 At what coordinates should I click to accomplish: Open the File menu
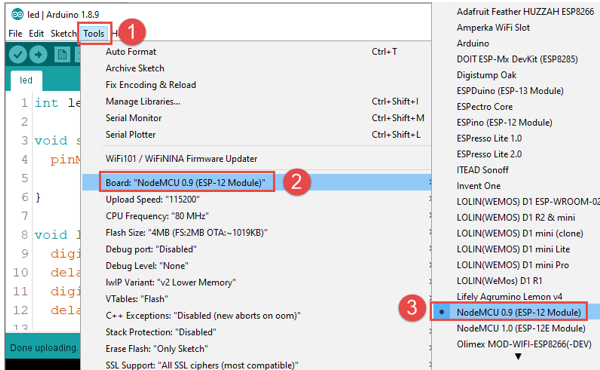pyautogui.click(x=15, y=34)
